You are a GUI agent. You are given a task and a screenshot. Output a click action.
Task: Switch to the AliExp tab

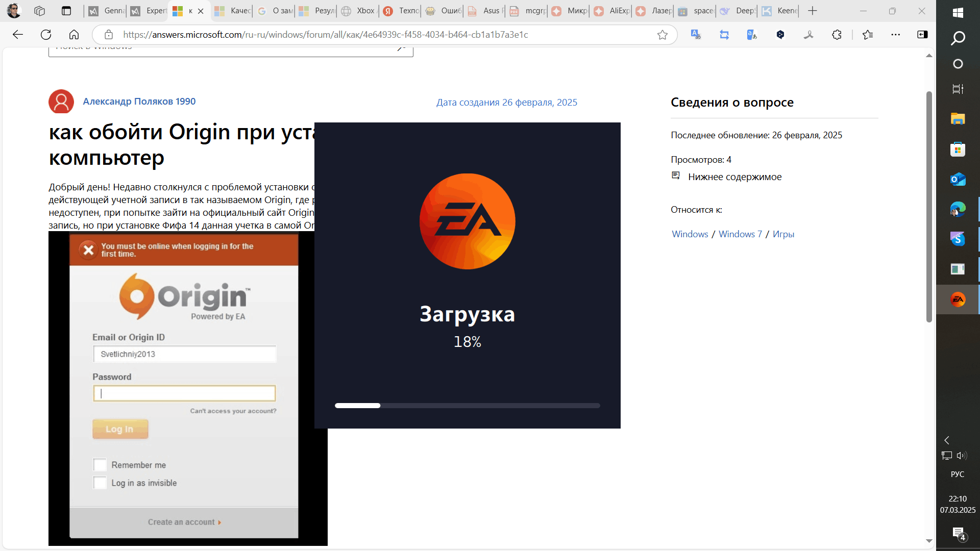click(611, 11)
